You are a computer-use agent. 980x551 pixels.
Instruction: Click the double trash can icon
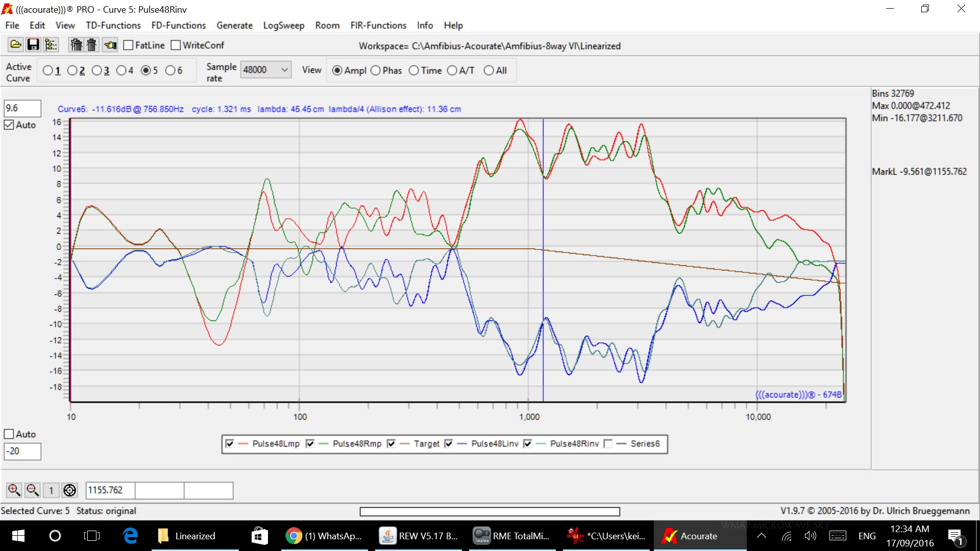tap(76, 45)
